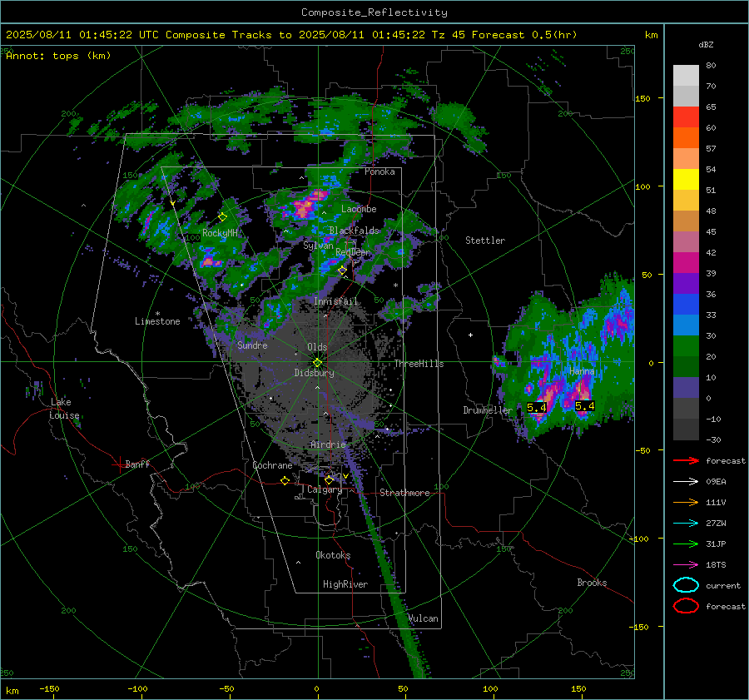This screenshot has width=749, height=700.
Task: Click the white 09EA arrow legend icon
Action: 686,481
